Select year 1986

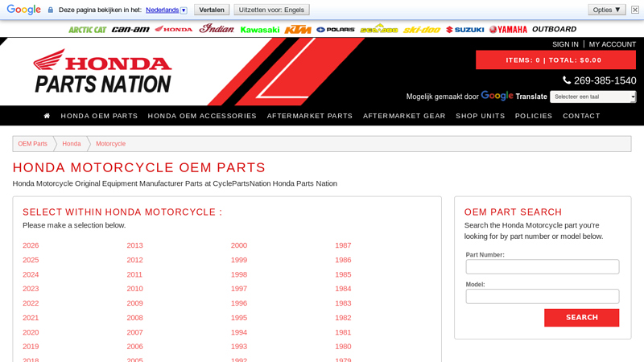click(x=343, y=260)
